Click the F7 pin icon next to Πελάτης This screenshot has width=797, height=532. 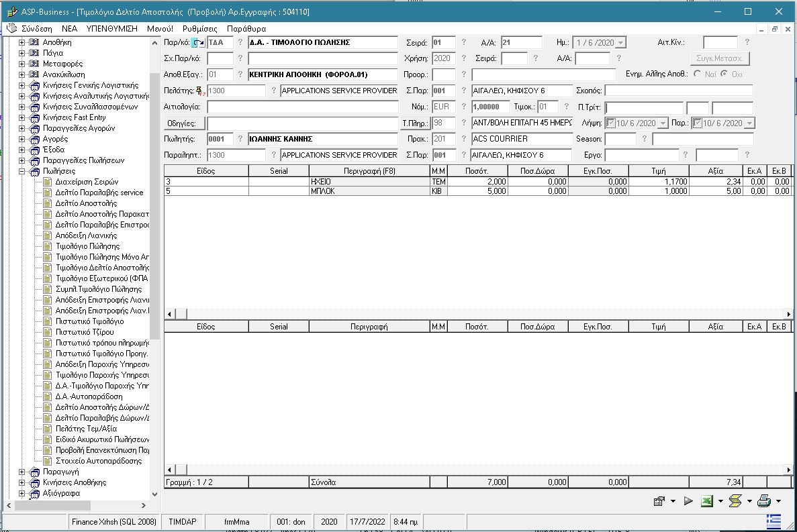200,91
